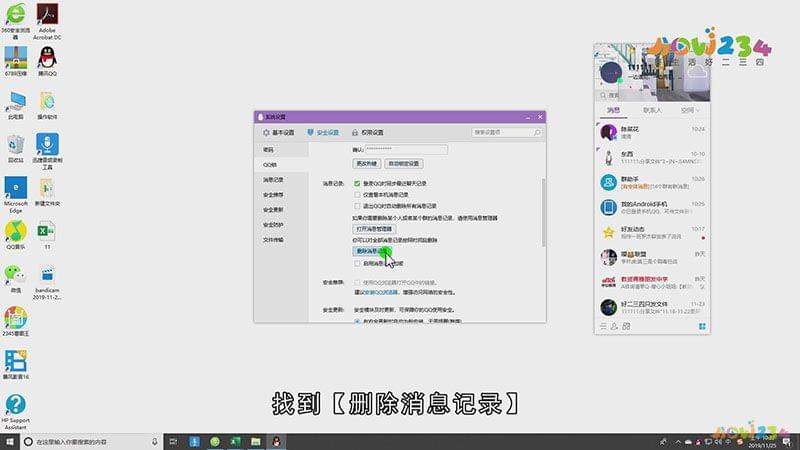
Task: Click the settings dialog vertical scrollbar
Action: coord(543,212)
